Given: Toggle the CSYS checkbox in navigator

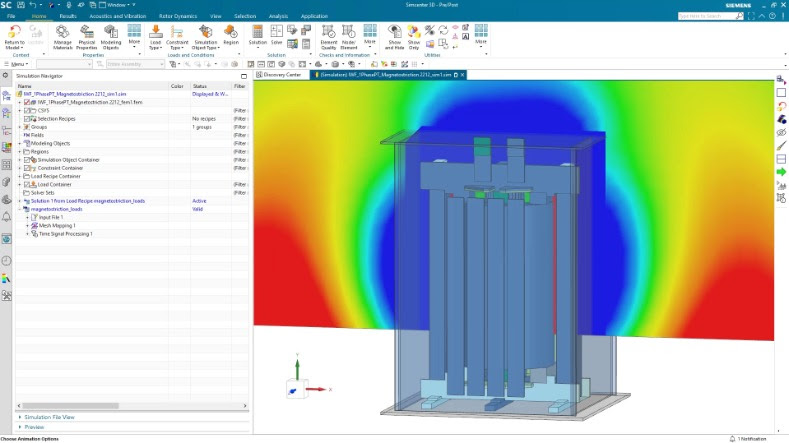Looking at the screenshot, I should 27,110.
